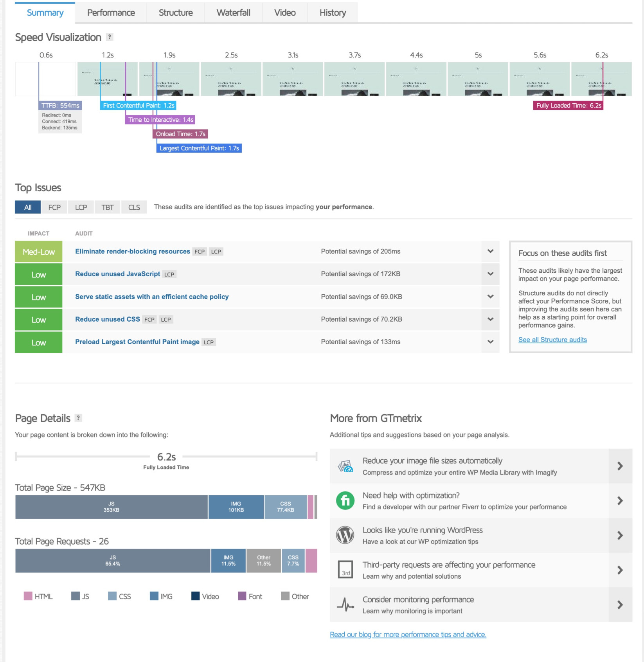Click the Font legend color swatch
This screenshot has height=662, width=644.
[x=242, y=596]
